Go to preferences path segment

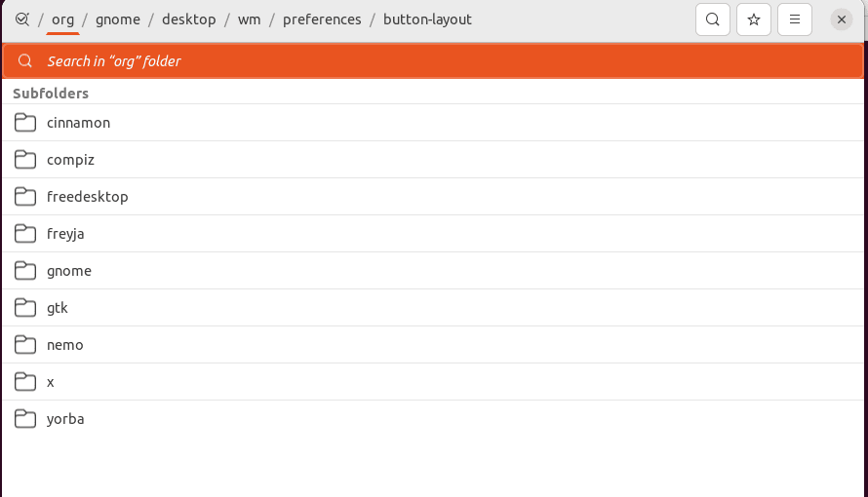322,19
